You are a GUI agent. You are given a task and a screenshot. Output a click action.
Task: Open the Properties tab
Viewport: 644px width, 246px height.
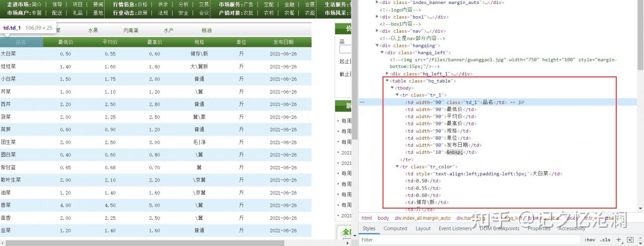point(539,228)
